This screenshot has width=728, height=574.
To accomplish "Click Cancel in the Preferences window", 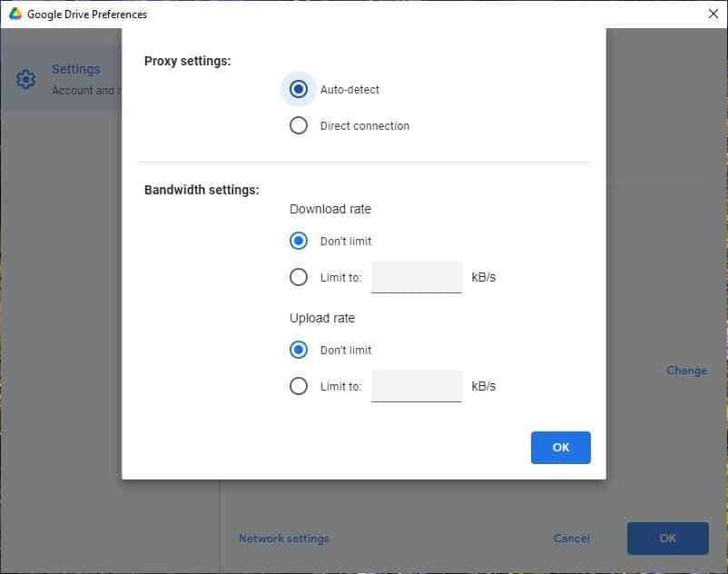I will pyautogui.click(x=571, y=539).
